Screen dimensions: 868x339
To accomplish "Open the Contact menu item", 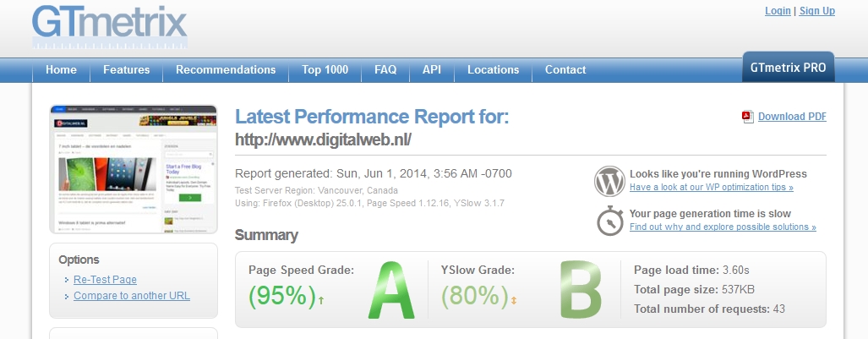I will click(565, 70).
